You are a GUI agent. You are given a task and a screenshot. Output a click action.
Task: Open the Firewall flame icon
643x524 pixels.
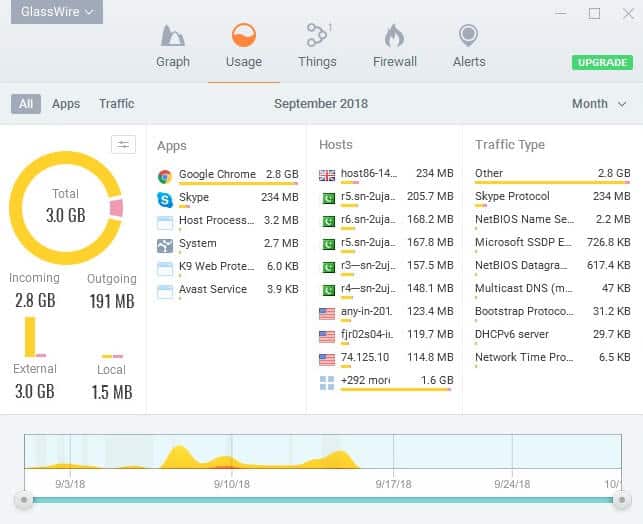pos(394,36)
